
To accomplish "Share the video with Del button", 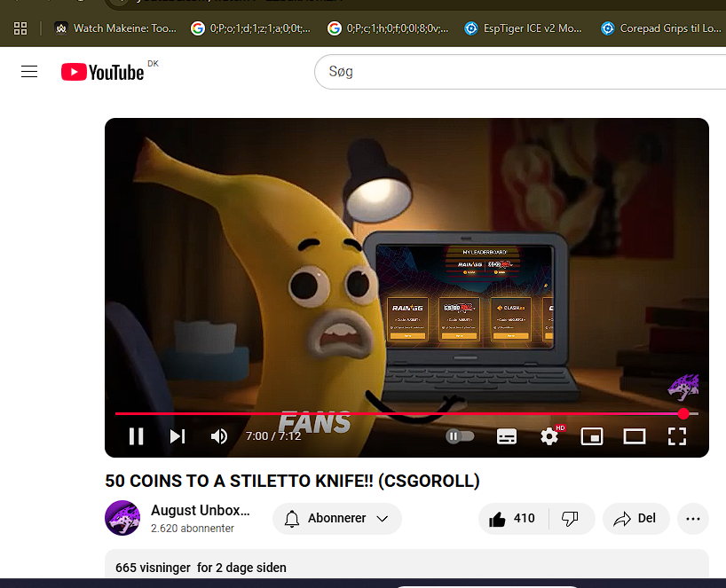I will (635, 519).
